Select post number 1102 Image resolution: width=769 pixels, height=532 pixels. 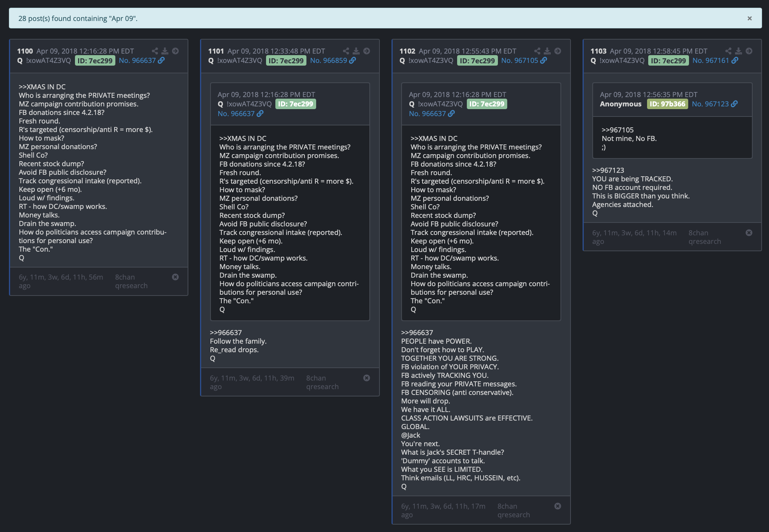coord(407,51)
